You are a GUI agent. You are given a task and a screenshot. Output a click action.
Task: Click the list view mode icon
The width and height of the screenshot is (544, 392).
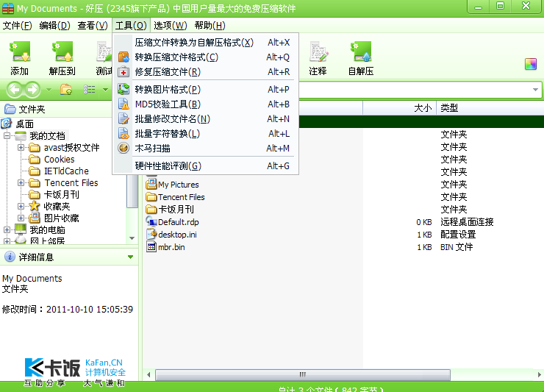89,90
